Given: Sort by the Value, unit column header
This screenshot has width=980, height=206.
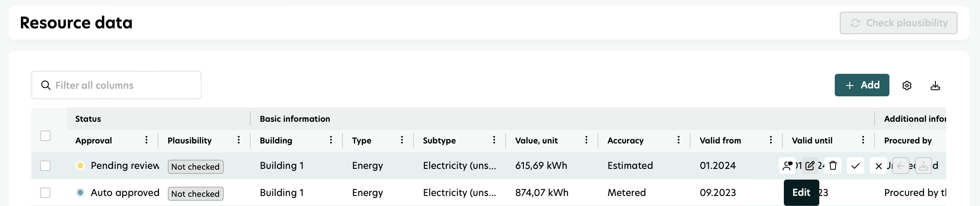Looking at the screenshot, I should pyautogui.click(x=536, y=141).
